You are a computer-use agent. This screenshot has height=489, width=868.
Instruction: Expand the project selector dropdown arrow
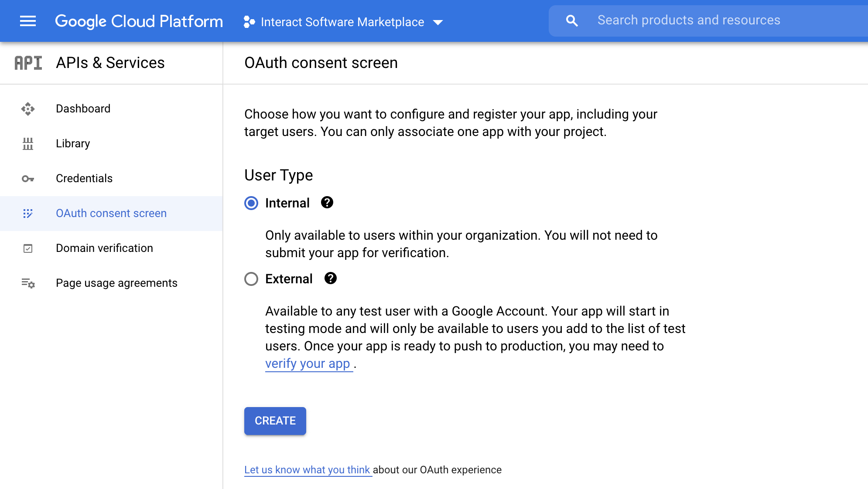(x=438, y=22)
